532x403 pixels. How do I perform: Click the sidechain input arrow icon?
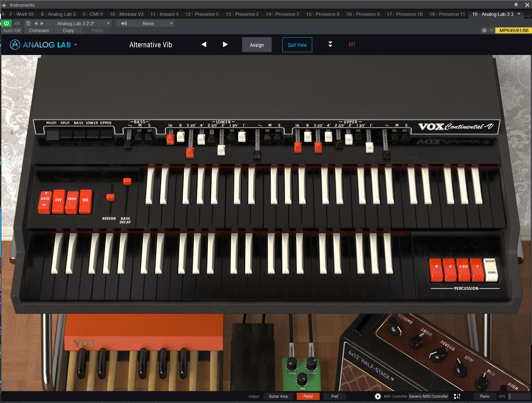pyautogui.click(x=124, y=24)
